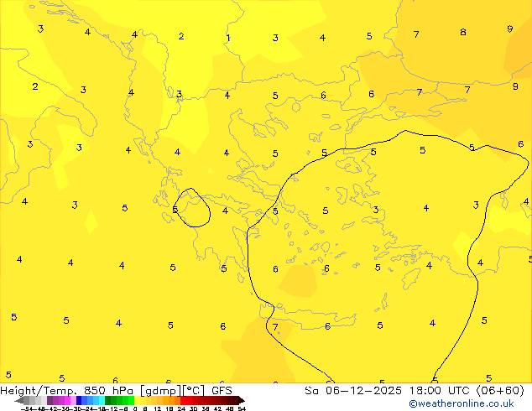
Task: Click the "Height/Temp." title text
Action: tap(39, 390)
